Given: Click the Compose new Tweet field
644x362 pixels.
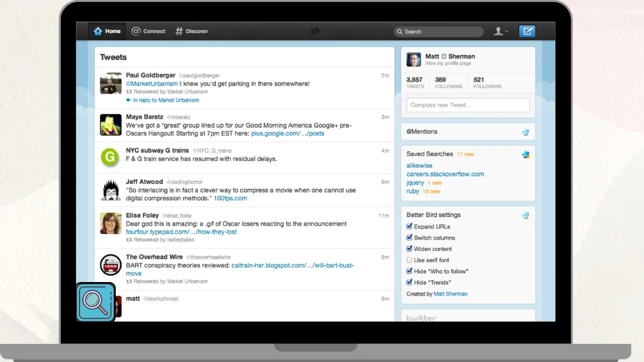Looking at the screenshot, I should click(468, 105).
